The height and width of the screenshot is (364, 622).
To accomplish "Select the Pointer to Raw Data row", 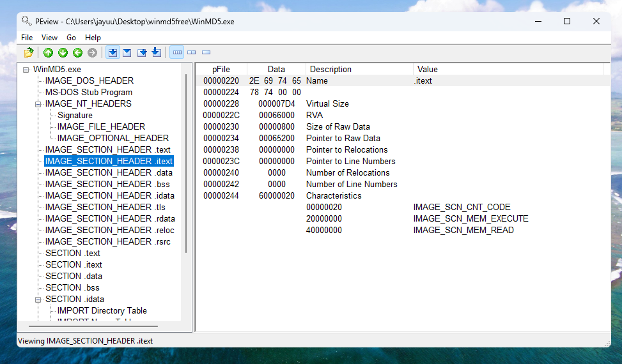I will [x=403, y=138].
